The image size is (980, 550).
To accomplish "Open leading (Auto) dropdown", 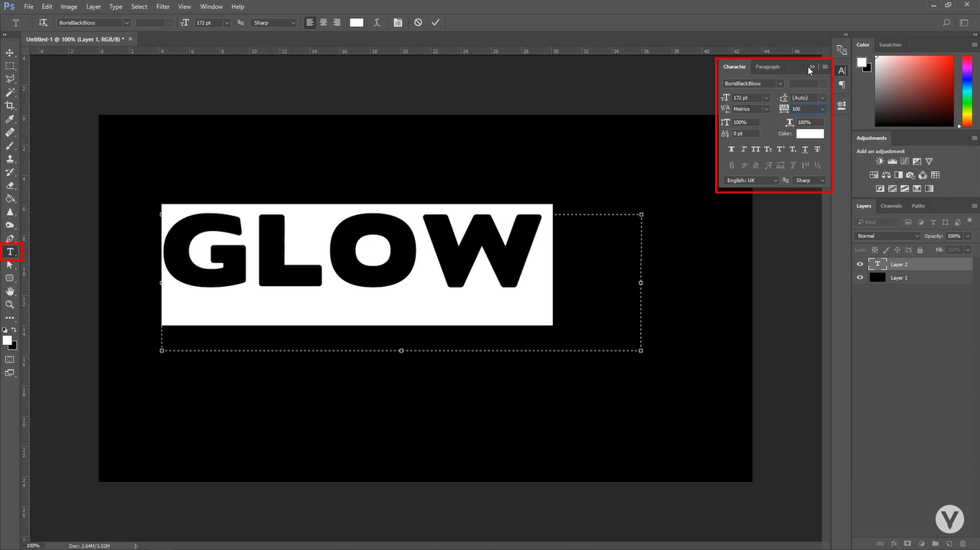I will click(x=823, y=98).
